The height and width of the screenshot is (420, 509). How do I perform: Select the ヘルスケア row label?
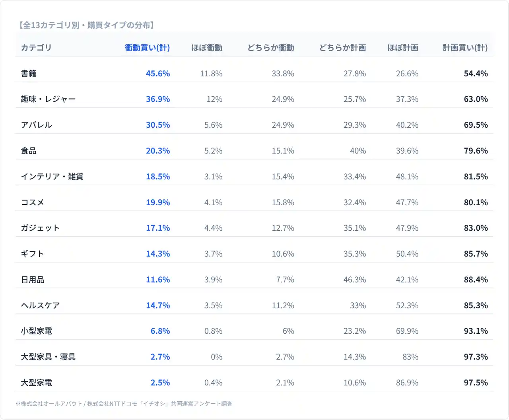click(x=40, y=305)
